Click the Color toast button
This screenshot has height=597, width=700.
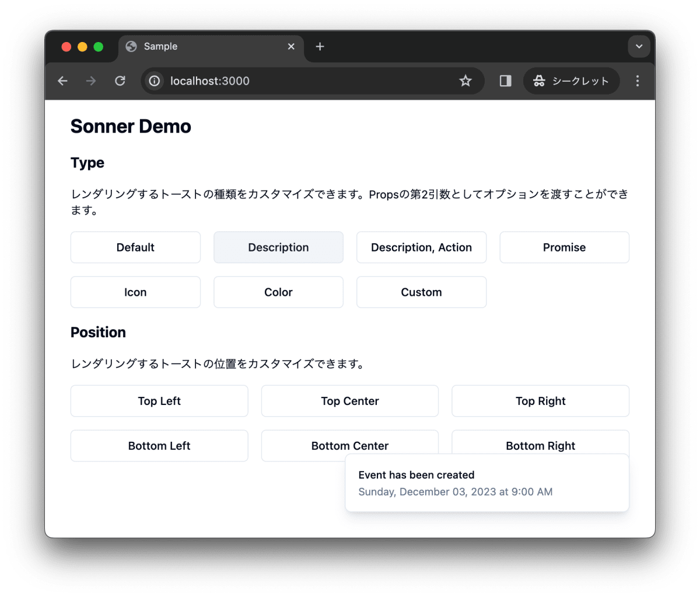(x=278, y=292)
